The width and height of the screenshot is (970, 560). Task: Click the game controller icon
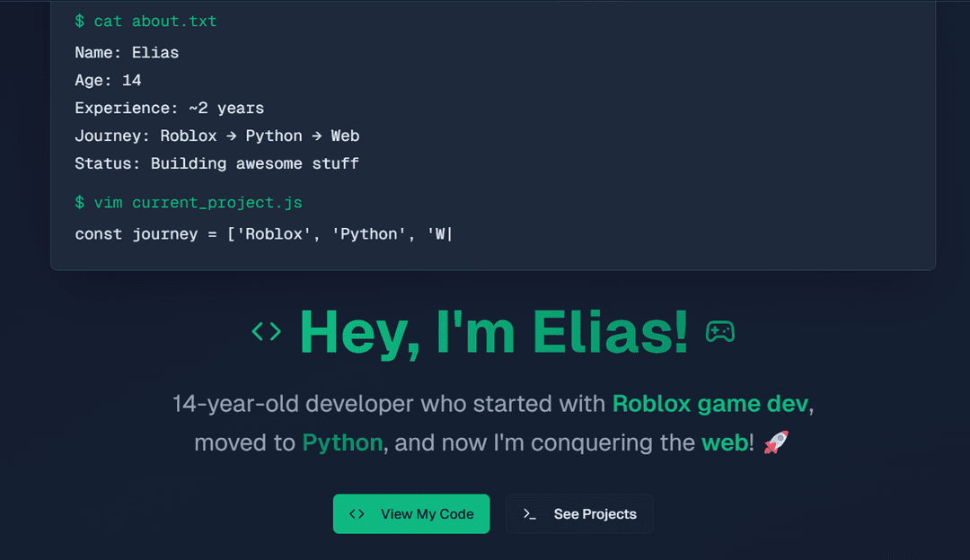(719, 332)
